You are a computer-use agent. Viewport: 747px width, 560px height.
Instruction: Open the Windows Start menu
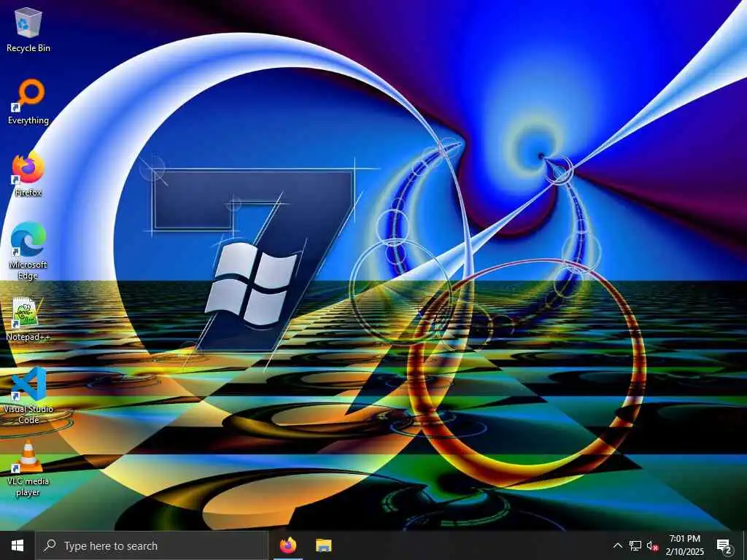pyautogui.click(x=18, y=545)
